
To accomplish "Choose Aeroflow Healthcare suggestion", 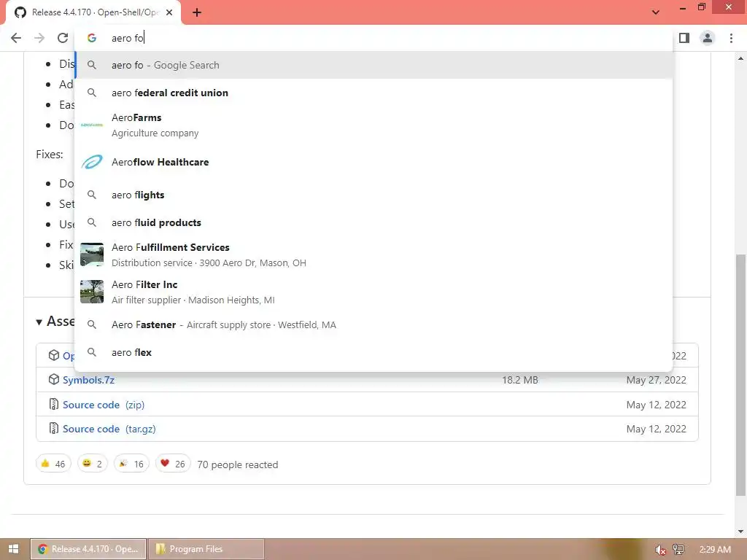I will click(x=373, y=162).
